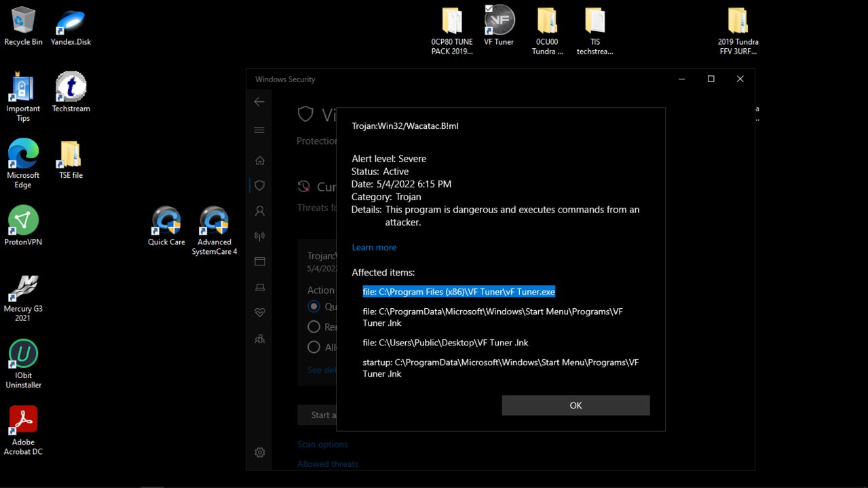
Task: Click OK to close threat details
Action: point(575,405)
